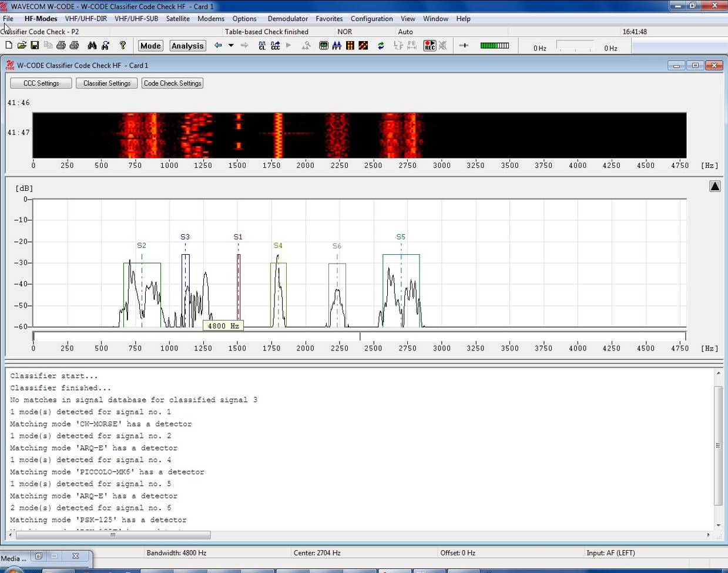Click the question mark help icon
Viewport: 728px width, 573px height.
[x=123, y=46]
